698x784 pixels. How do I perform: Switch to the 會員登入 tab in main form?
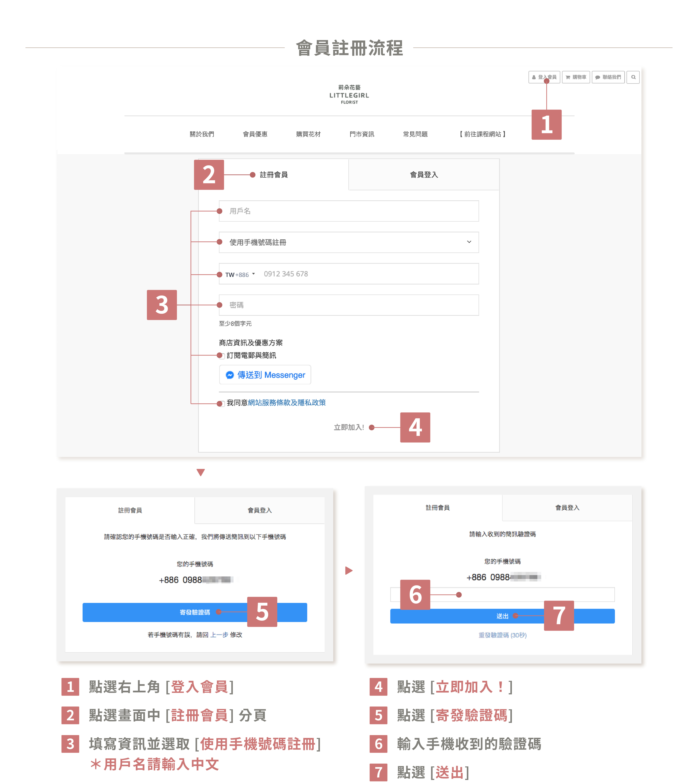423,175
